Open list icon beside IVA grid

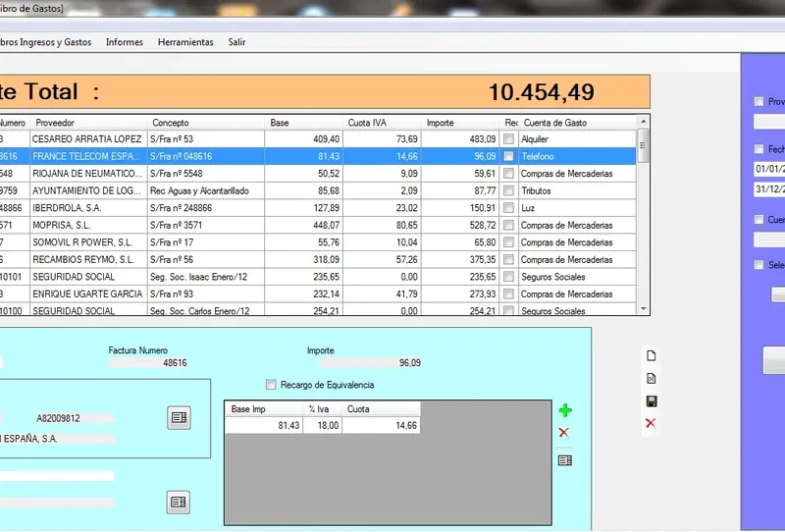tap(565, 460)
